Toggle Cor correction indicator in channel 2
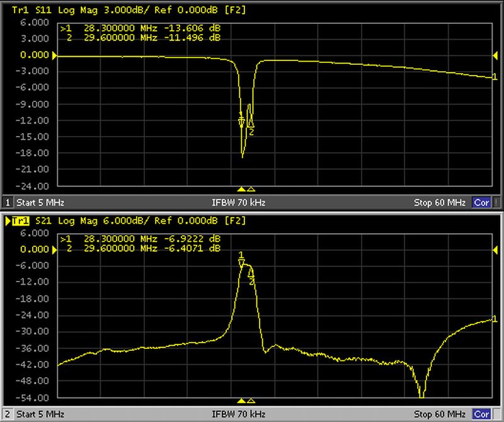 481,414
